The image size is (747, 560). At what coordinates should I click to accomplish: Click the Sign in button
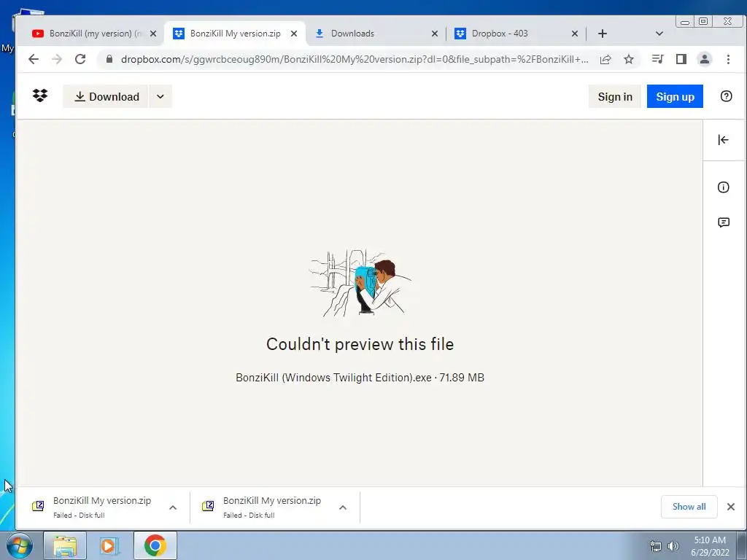(614, 97)
